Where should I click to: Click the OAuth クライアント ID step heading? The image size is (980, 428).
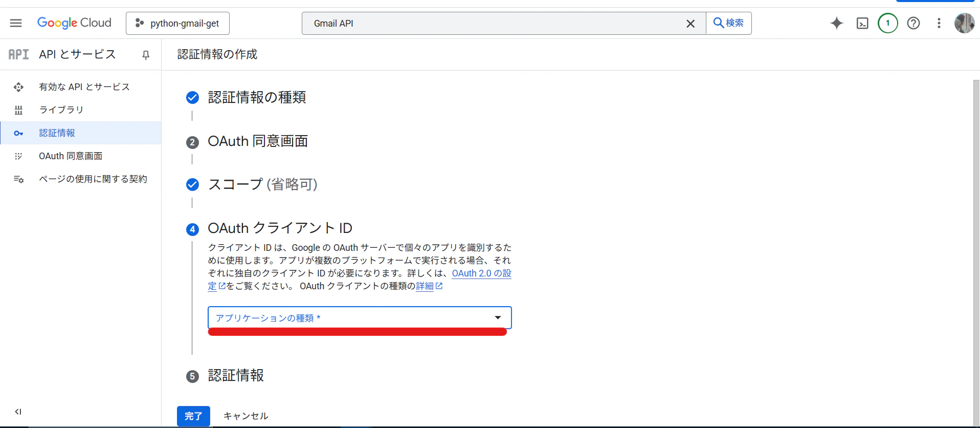coord(280,228)
